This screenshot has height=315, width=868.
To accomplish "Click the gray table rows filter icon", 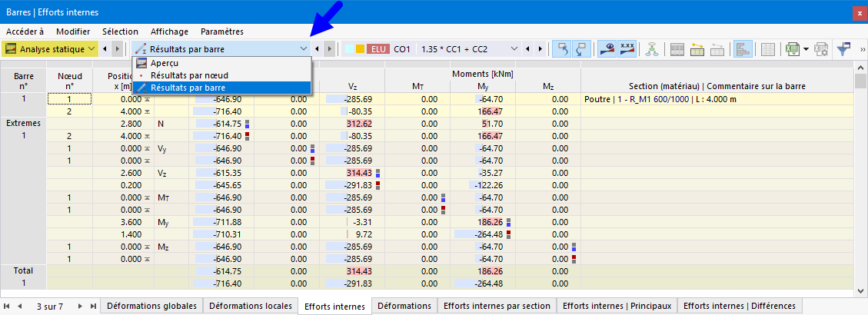I will (677, 48).
